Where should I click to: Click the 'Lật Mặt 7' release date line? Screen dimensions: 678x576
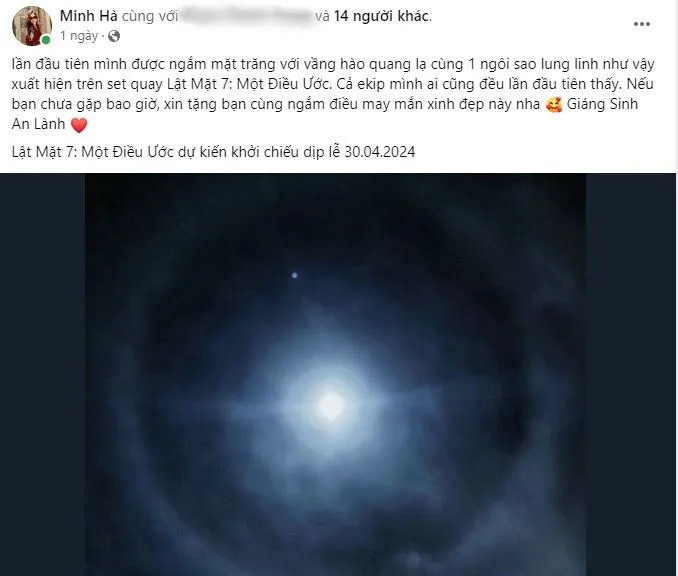pyautogui.click(x=213, y=152)
